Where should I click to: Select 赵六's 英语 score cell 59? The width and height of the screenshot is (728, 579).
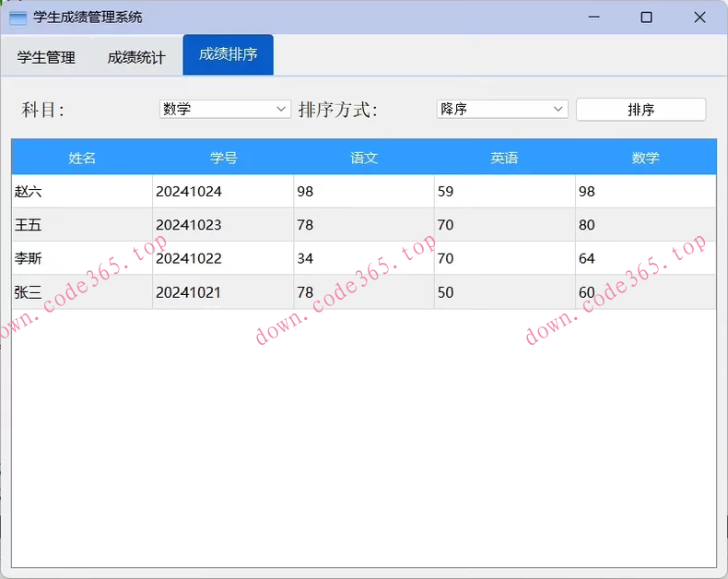pyautogui.click(x=504, y=192)
